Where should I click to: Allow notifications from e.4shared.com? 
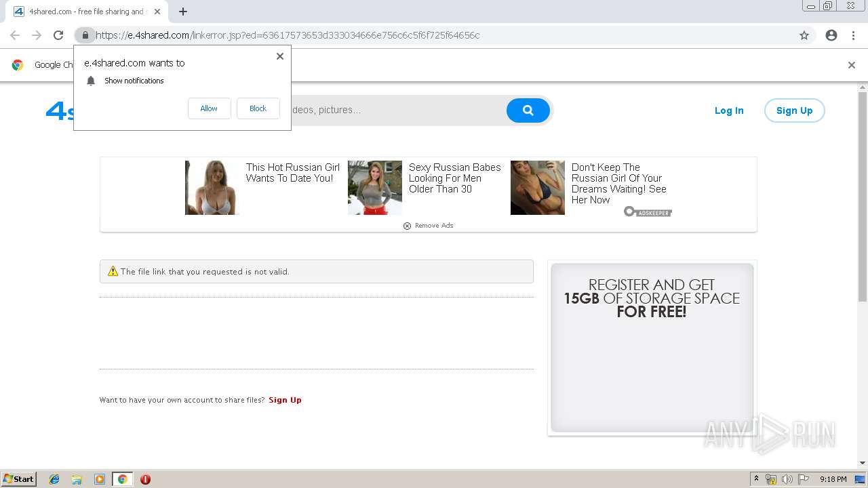[x=209, y=108]
